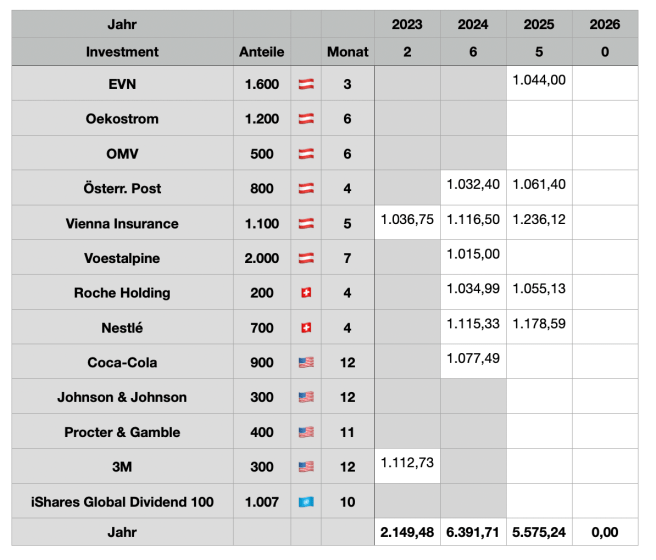Image resolution: width=656 pixels, height=560 pixels.
Task: Select the US flag in the 3M row
Action: pos(306,467)
